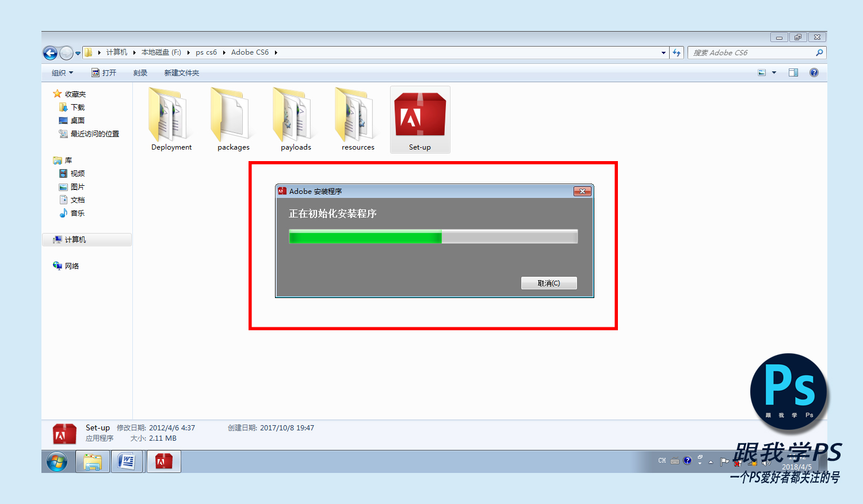The image size is (863, 504).
Task: Create a folder with 新建文件夹
Action: [182, 73]
